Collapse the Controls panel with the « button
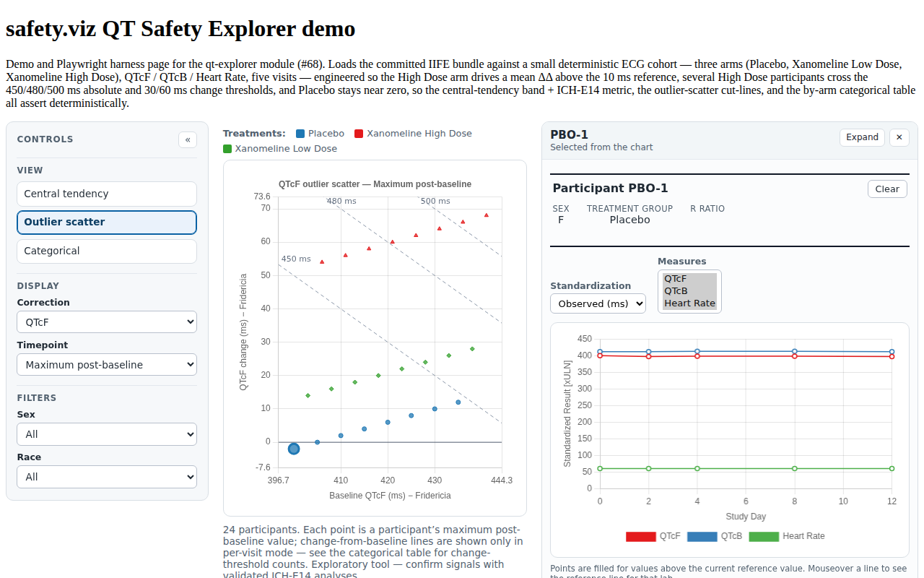This screenshot has width=924, height=578. coord(188,139)
